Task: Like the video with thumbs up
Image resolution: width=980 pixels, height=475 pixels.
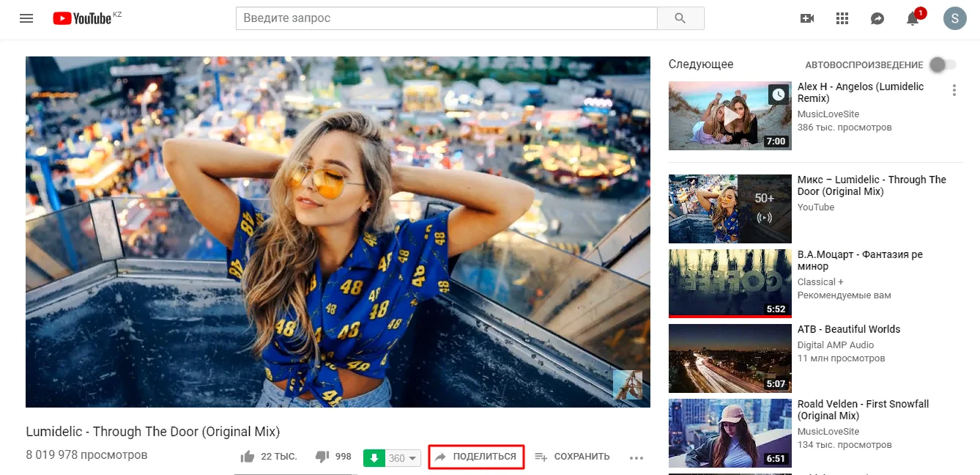Action: [x=247, y=457]
